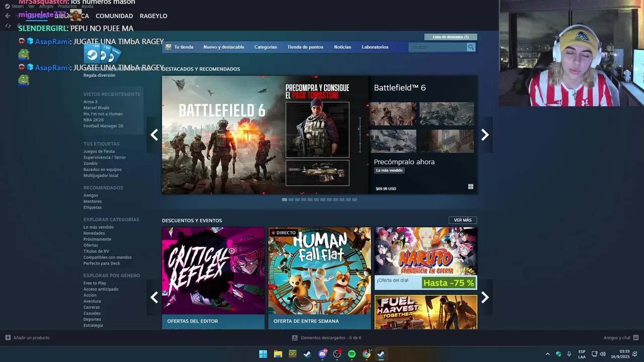This screenshot has width=644, height=362.
Task: Open the green app next to File Explorer
Action: click(x=293, y=354)
